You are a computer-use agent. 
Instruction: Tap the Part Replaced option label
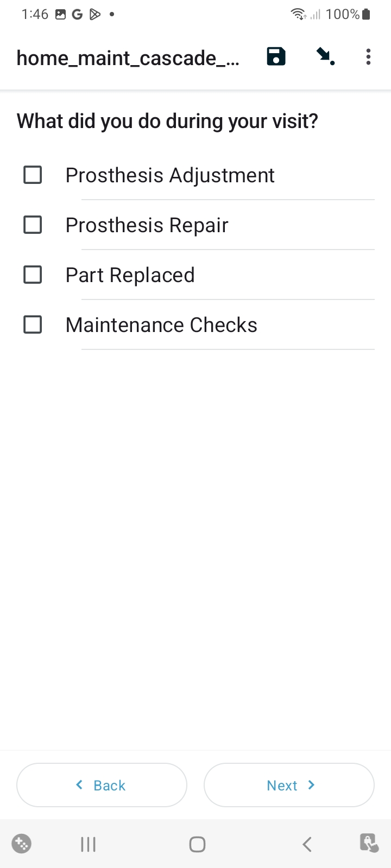click(130, 275)
